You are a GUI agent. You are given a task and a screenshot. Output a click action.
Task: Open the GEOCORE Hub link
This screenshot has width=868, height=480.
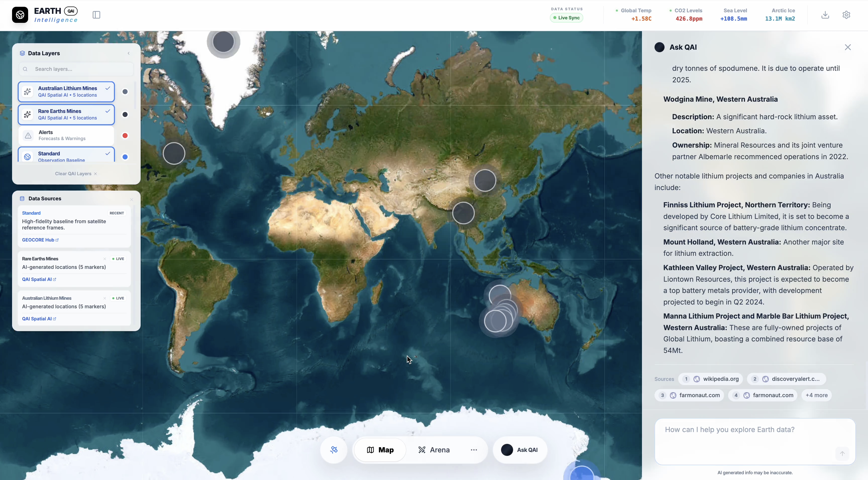click(40, 240)
